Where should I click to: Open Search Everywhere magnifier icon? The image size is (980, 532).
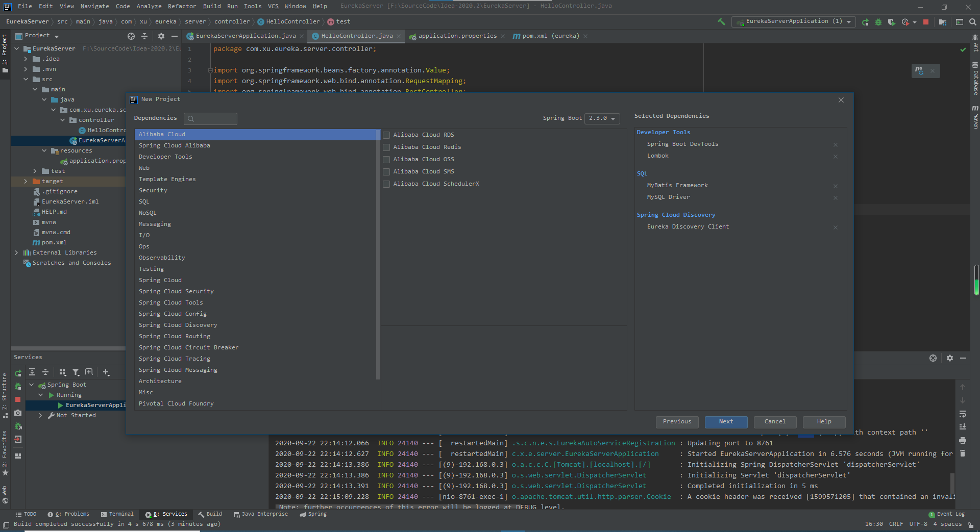[x=973, y=22]
